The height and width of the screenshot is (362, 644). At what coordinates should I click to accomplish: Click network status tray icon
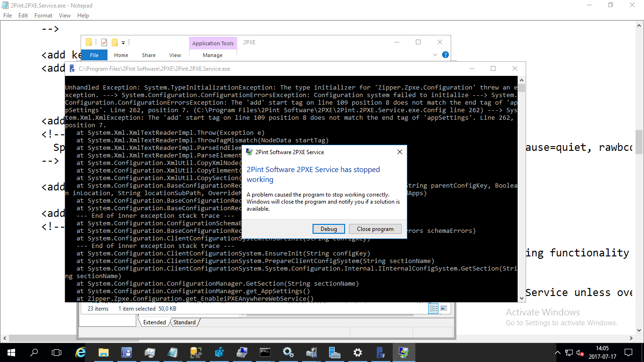[x=569, y=353]
